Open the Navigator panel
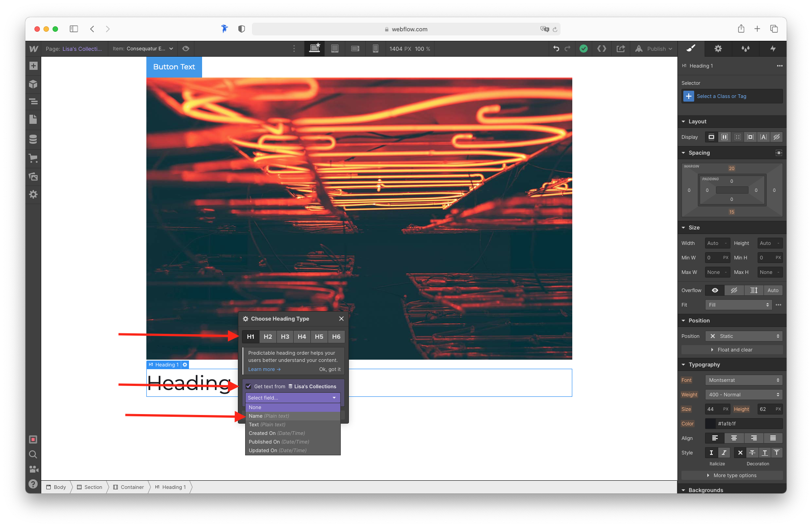 pos(33,102)
